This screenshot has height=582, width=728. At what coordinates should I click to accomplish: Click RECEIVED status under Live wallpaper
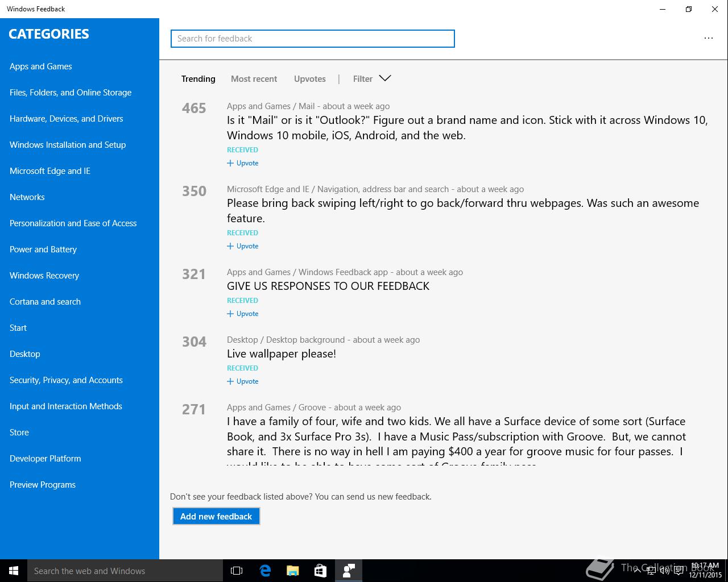point(242,368)
